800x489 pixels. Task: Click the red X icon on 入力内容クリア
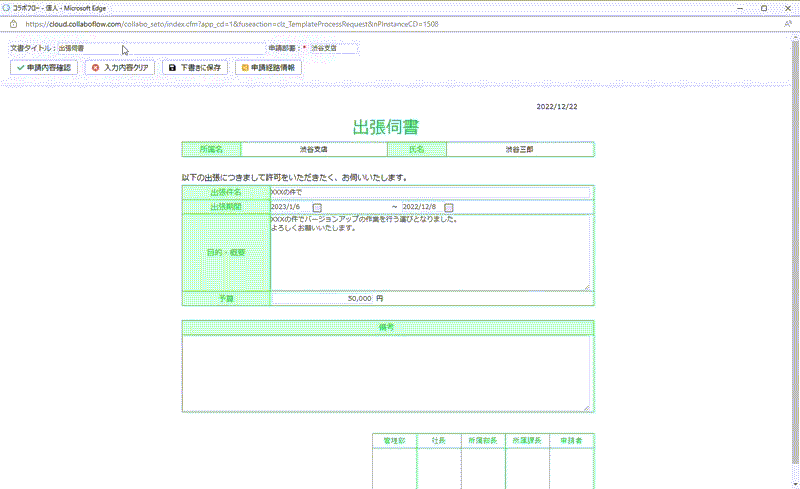pos(95,67)
